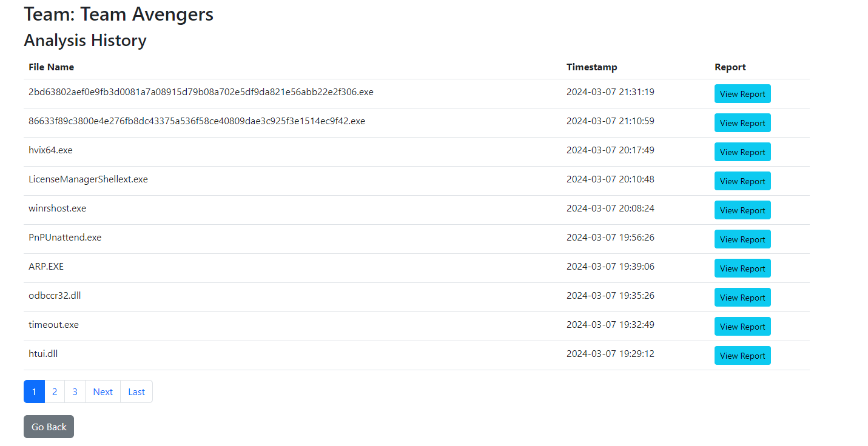This screenshot has width=868, height=446.
Task: View report for hvix64.exe
Action: 742,152
